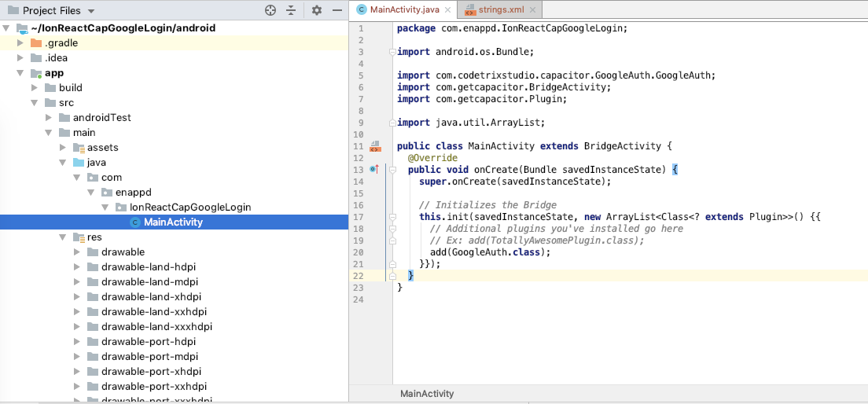
Task: Click the related XML file gutter icon
Action: (375, 146)
